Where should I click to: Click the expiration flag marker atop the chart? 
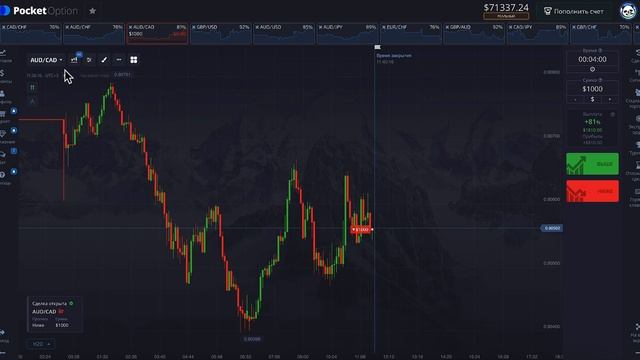[378, 47]
